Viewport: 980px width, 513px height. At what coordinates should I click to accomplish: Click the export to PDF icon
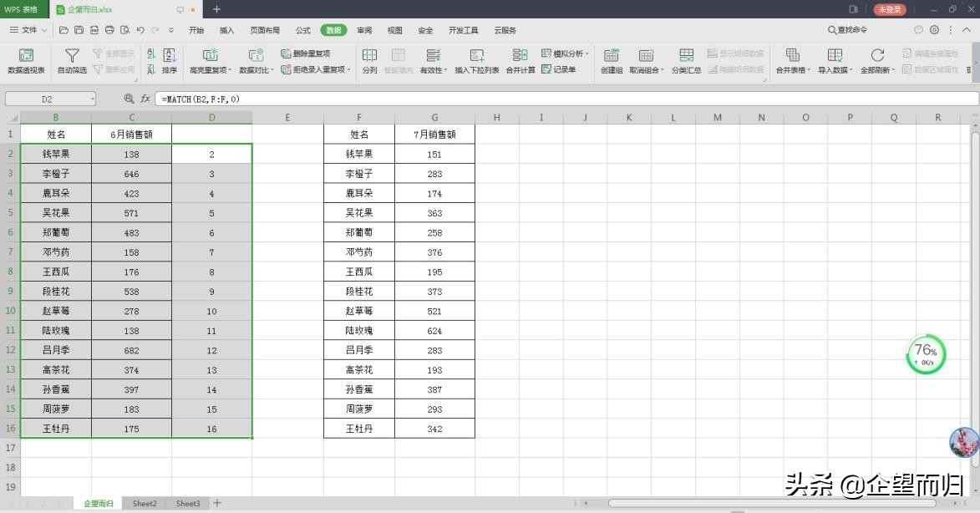(94, 30)
